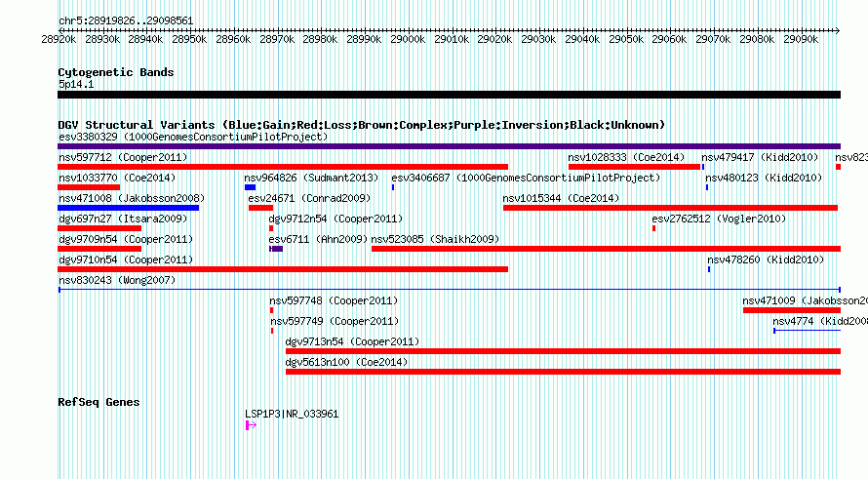
Task: Click nsv830243 (Wong2007) label
Action: coord(117,280)
